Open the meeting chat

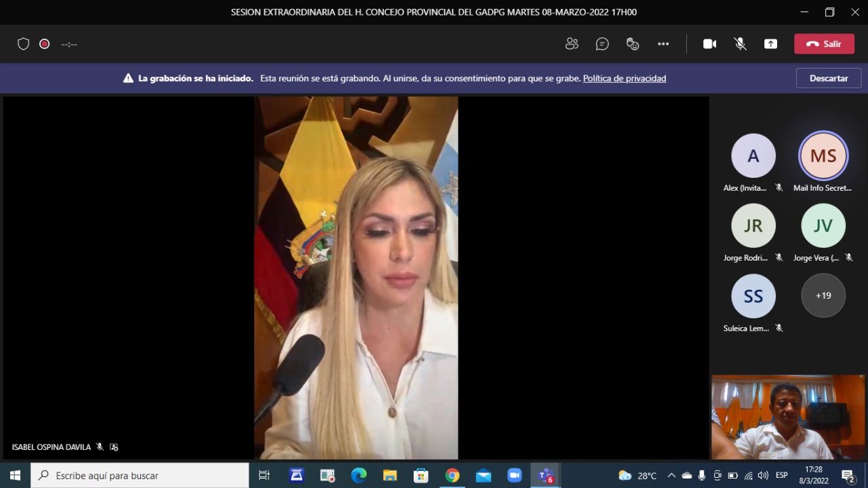click(x=602, y=44)
